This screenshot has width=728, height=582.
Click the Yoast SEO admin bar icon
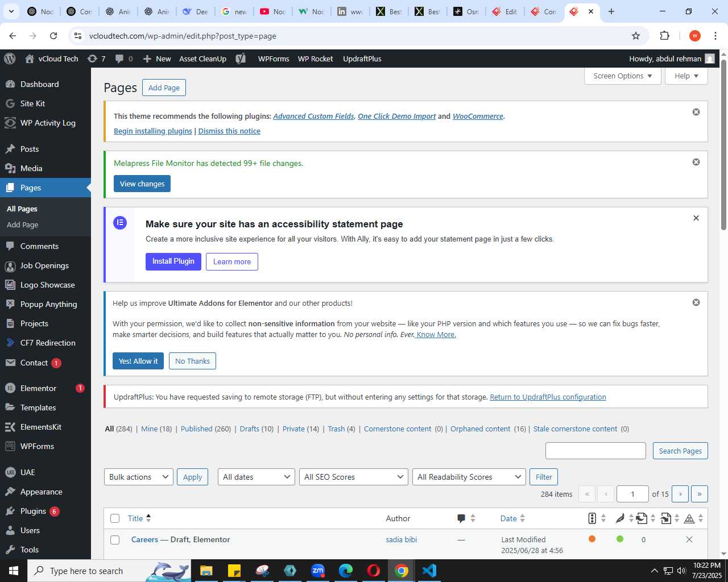tap(241, 59)
